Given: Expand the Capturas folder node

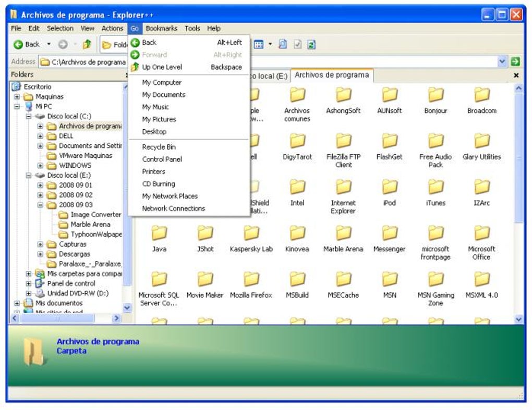Looking at the screenshot, I should pos(40,244).
